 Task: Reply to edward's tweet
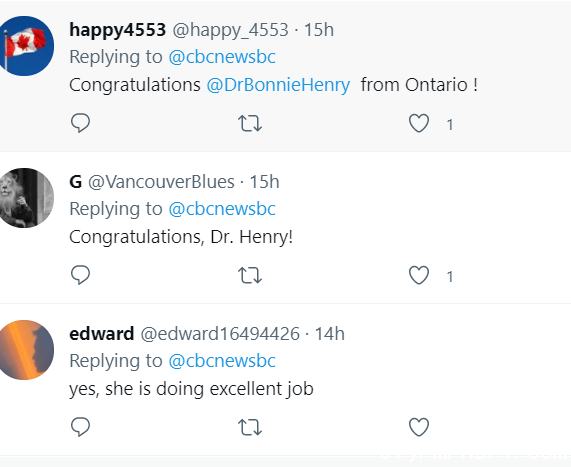[x=80, y=427]
